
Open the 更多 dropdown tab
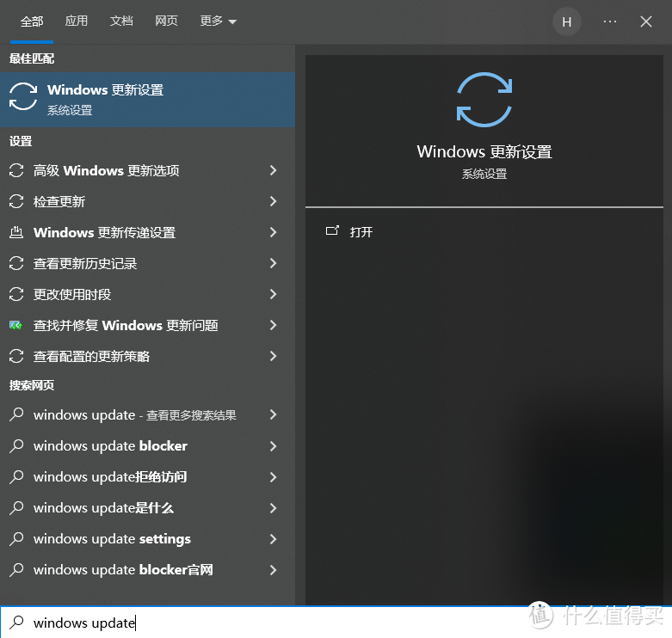tap(218, 21)
